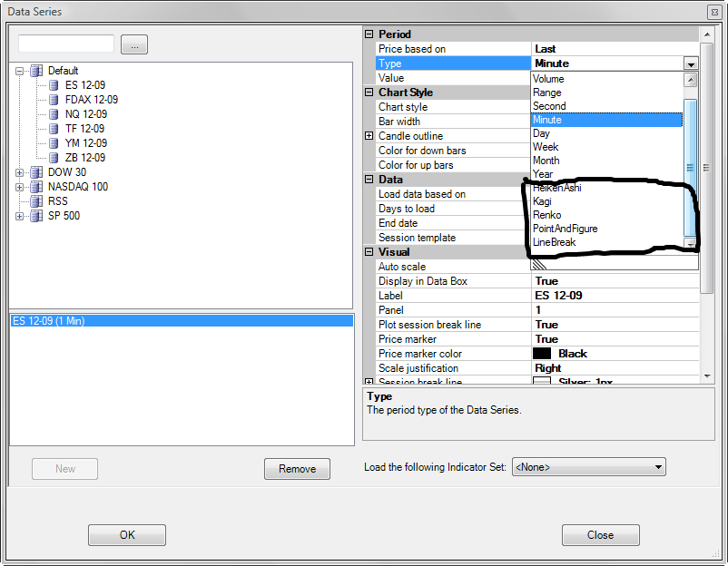Image resolution: width=728 pixels, height=566 pixels.
Task: Collapse the Chart Style property section
Action: (x=369, y=92)
